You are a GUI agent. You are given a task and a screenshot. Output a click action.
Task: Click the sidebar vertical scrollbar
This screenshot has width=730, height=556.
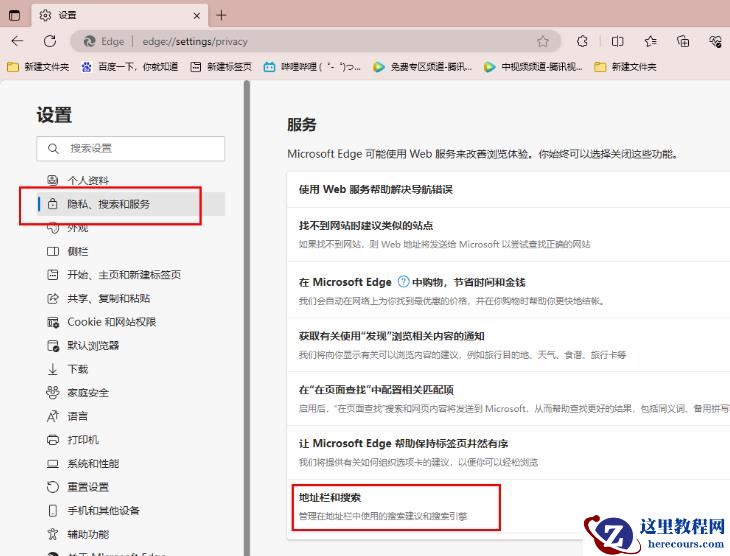click(x=247, y=318)
